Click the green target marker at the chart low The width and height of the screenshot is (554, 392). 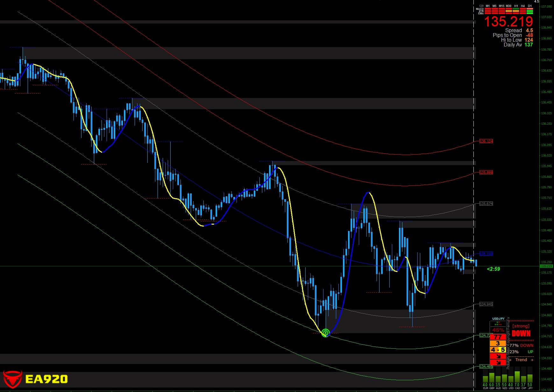click(x=325, y=333)
